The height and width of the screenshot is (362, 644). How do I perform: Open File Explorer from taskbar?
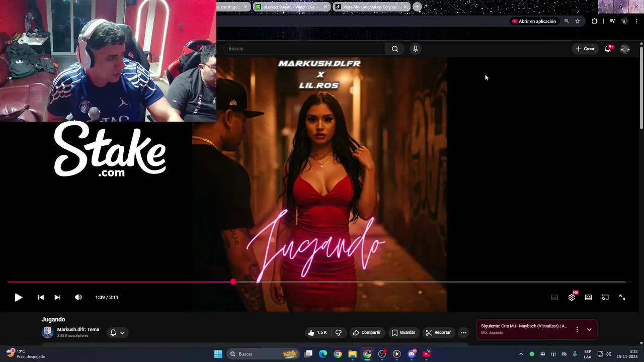[x=352, y=354]
